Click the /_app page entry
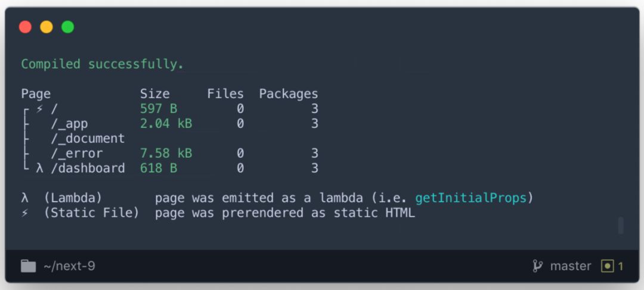 click(x=69, y=124)
